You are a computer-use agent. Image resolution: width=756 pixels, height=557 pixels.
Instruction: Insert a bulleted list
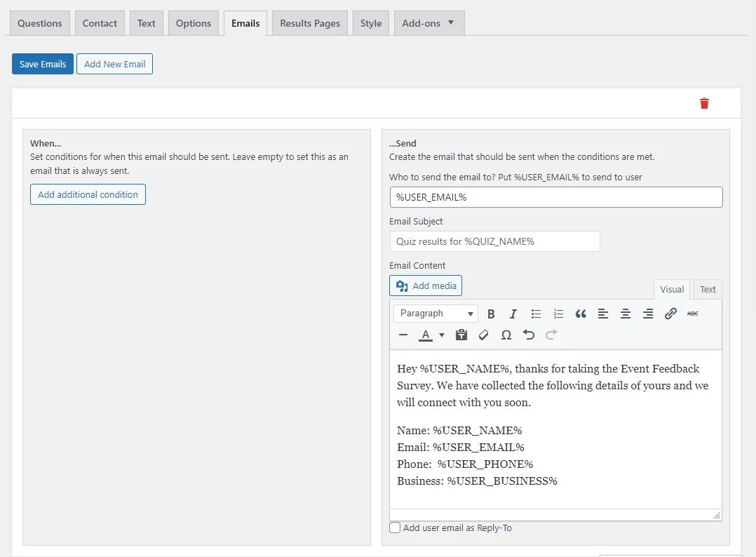536,314
